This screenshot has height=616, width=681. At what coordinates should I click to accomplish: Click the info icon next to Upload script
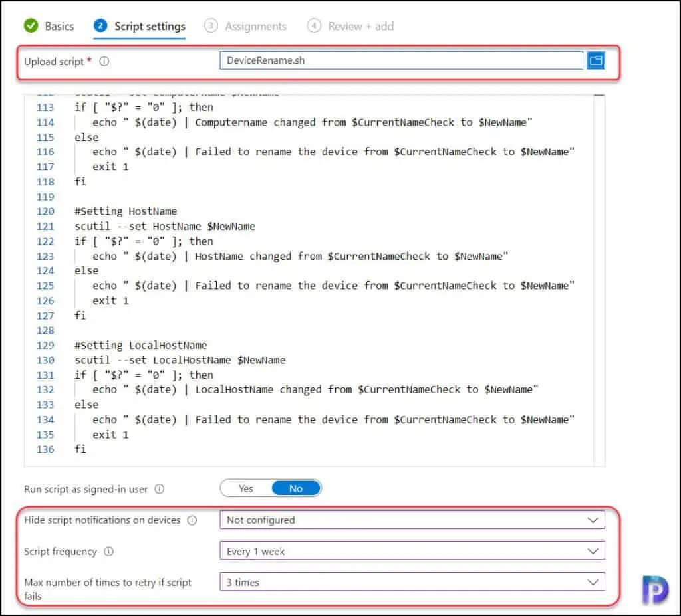[x=104, y=62]
